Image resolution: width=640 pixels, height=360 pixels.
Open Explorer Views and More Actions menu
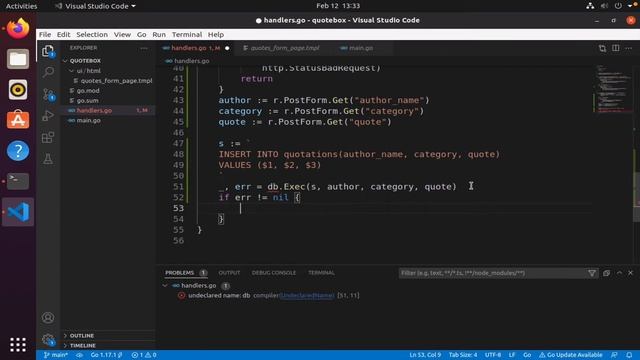(144, 48)
